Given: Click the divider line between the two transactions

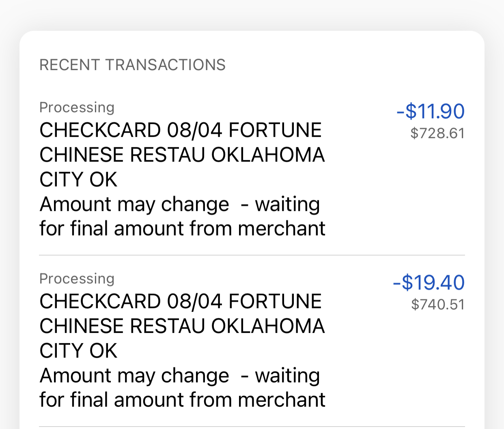Looking at the screenshot, I should (252, 255).
